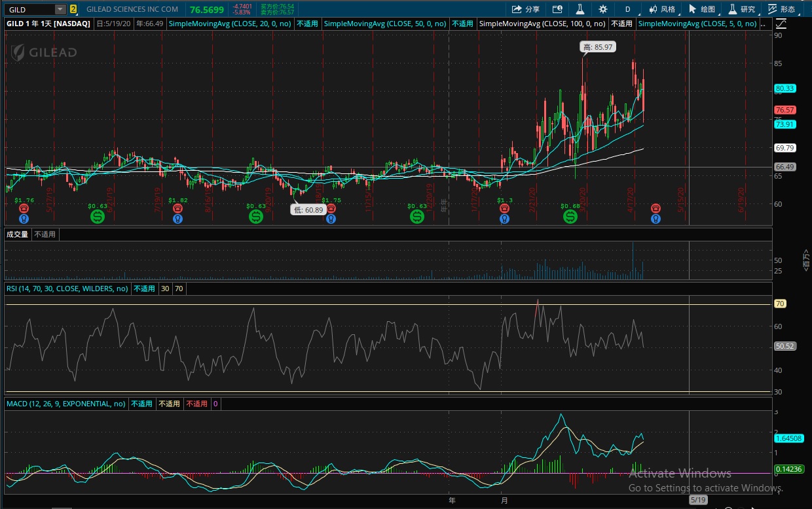The width and height of the screenshot is (812, 509).
Task: Click the lightbulb icon after 4/17/20
Action: click(655, 219)
